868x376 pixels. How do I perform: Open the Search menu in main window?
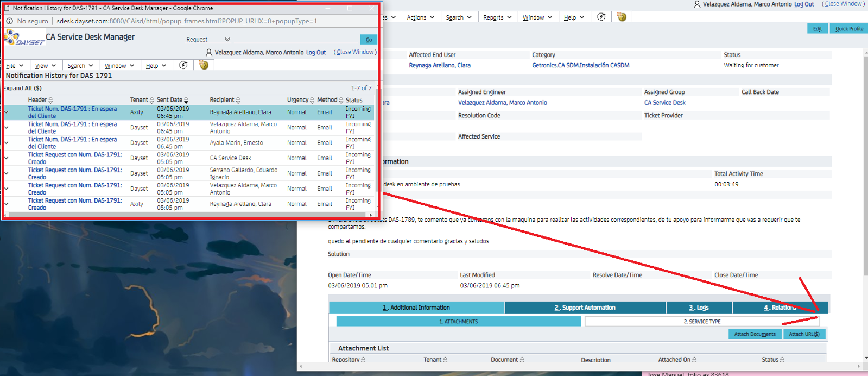pyautogui.click(x=459, y=17)
